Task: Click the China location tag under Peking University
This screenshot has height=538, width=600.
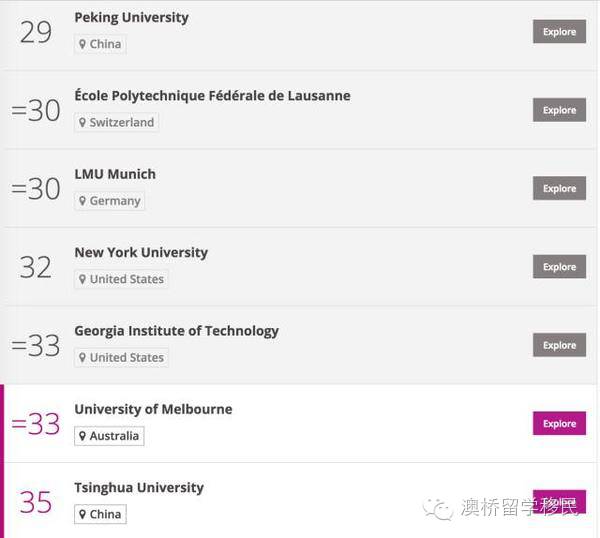Action: [100, 44]
